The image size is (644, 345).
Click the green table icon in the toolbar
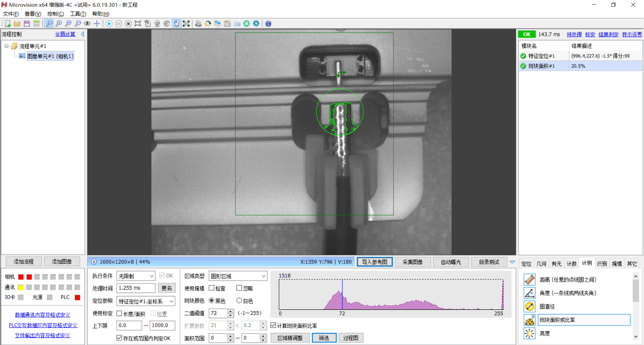(37, 23)
